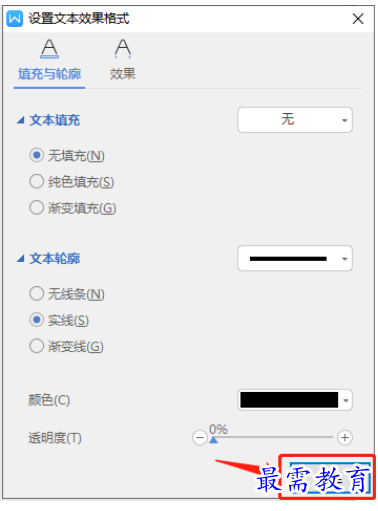Open the 文本填充 dropdown showing 无
The width and height of the screenshot is (378, 511).
coord(295,120)
